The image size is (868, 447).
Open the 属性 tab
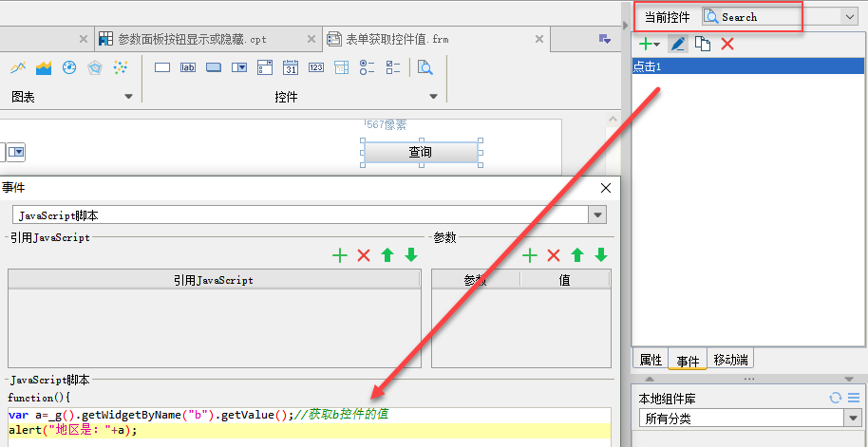click(x=651, y=360)
